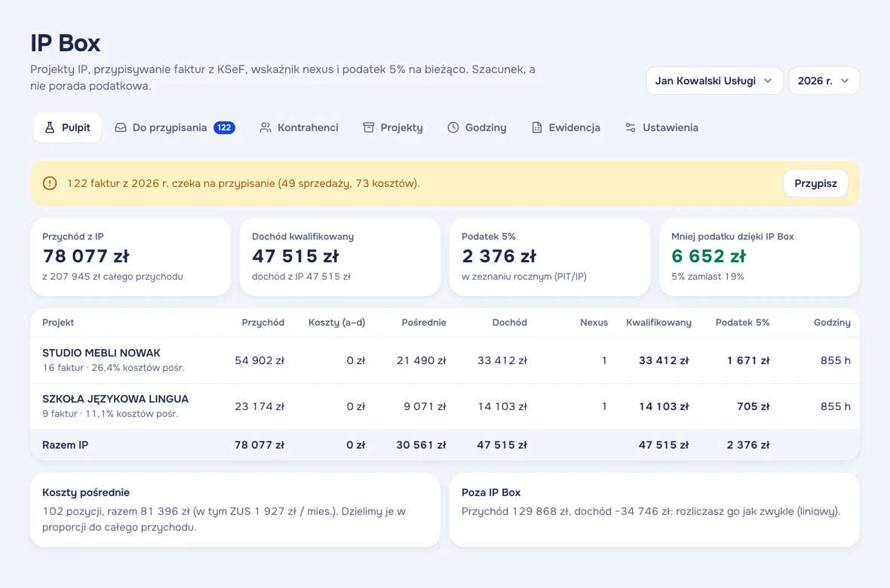Select the Dochód kwalifikowany card

click(x=340, y=257)
